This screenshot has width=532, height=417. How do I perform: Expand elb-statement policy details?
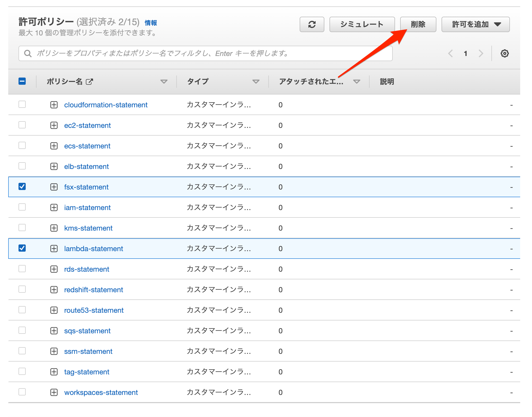coord(54,166)
